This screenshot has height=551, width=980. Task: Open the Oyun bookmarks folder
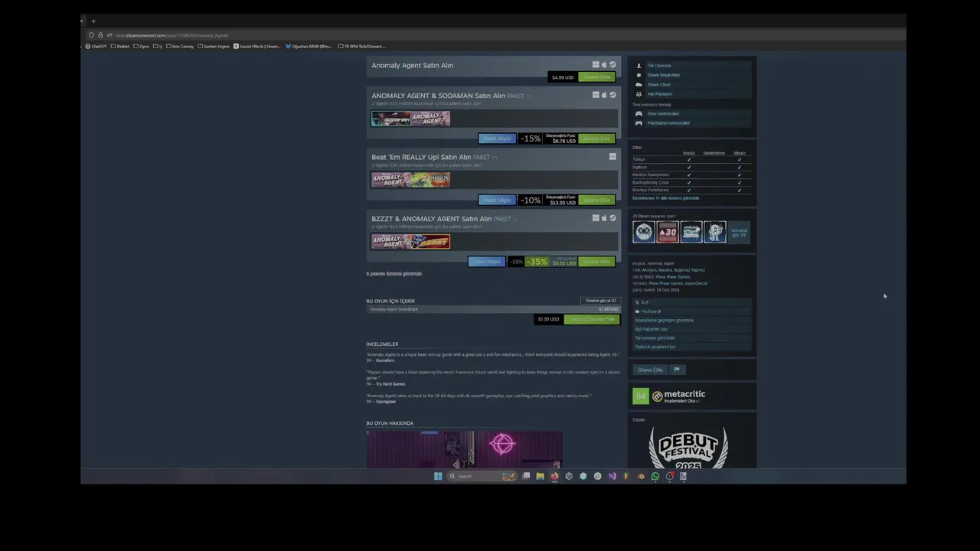tap(142, 46)
